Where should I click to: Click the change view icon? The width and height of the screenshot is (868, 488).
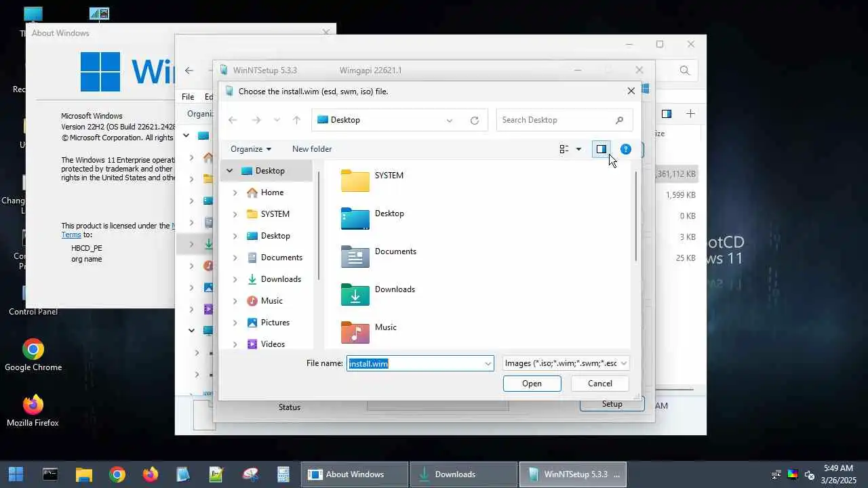[x=564, y=149]
